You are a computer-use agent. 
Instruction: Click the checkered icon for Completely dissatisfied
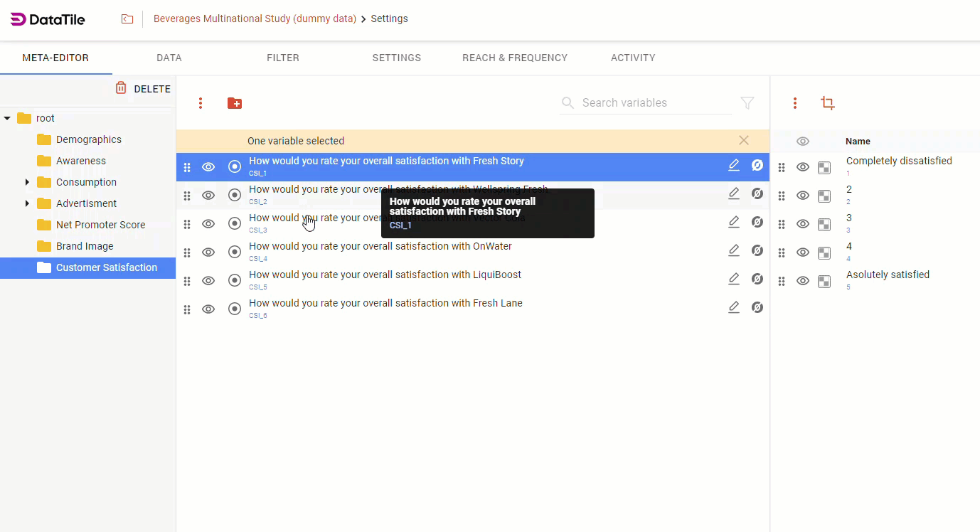click(x=824, y=168)
